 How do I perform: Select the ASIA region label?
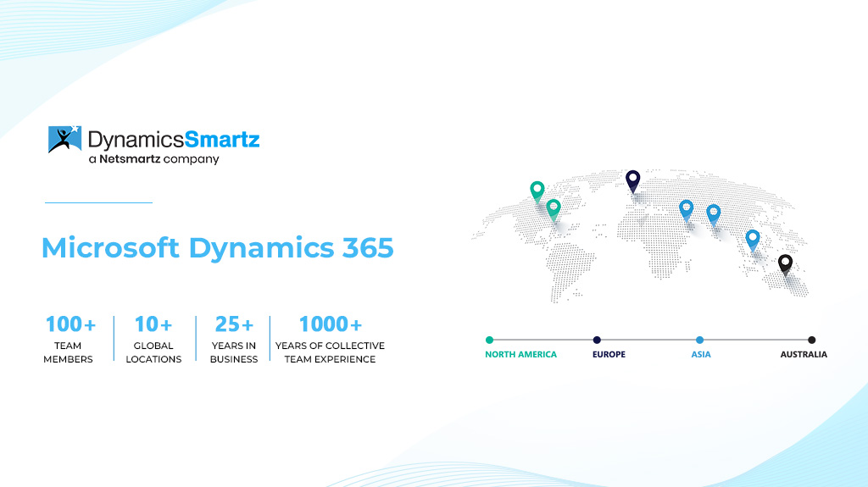pos(701,354)
